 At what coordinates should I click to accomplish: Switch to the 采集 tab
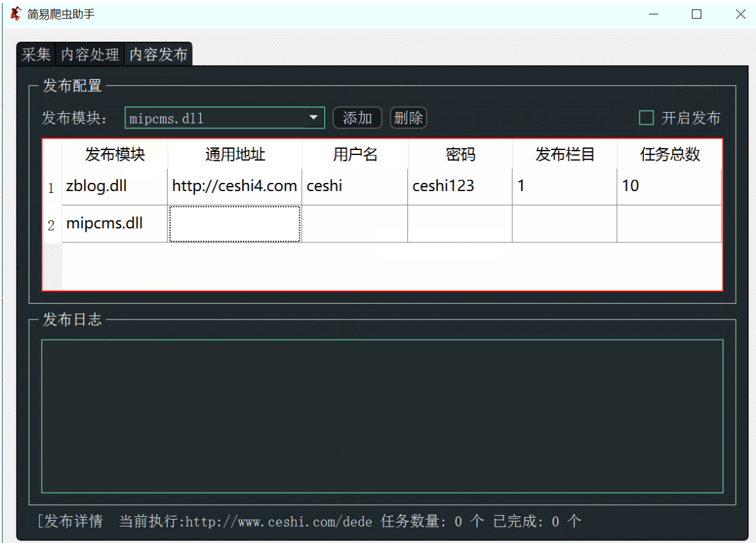36,54
